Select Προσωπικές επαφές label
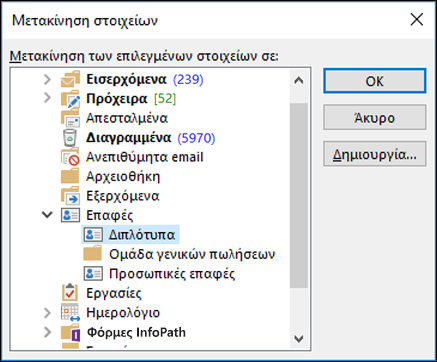This screenshot has width=437, height=362. pos(172,274)
